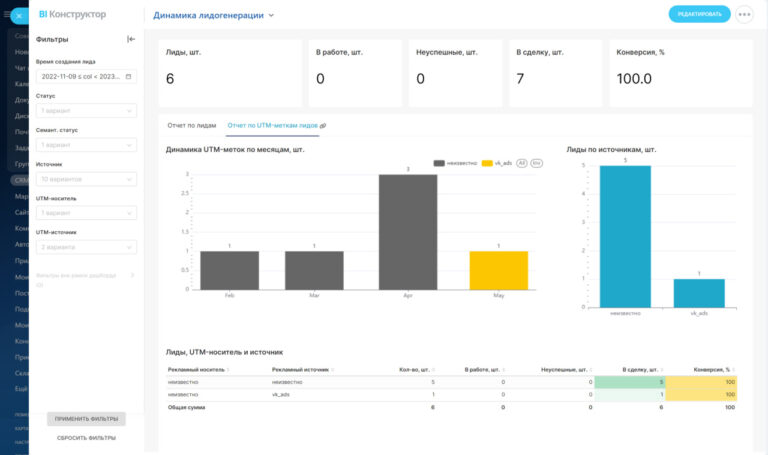Expand the UTM-источник filter dropdown
The height and width of the screenshot is (455, 768).
click(86, 247)
